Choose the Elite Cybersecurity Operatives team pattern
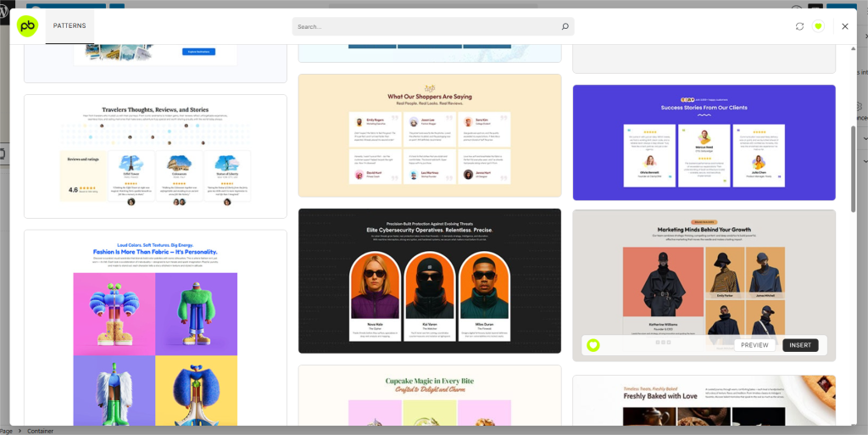Viewport: 868px width, 435px height. click(x=429, y=281)
